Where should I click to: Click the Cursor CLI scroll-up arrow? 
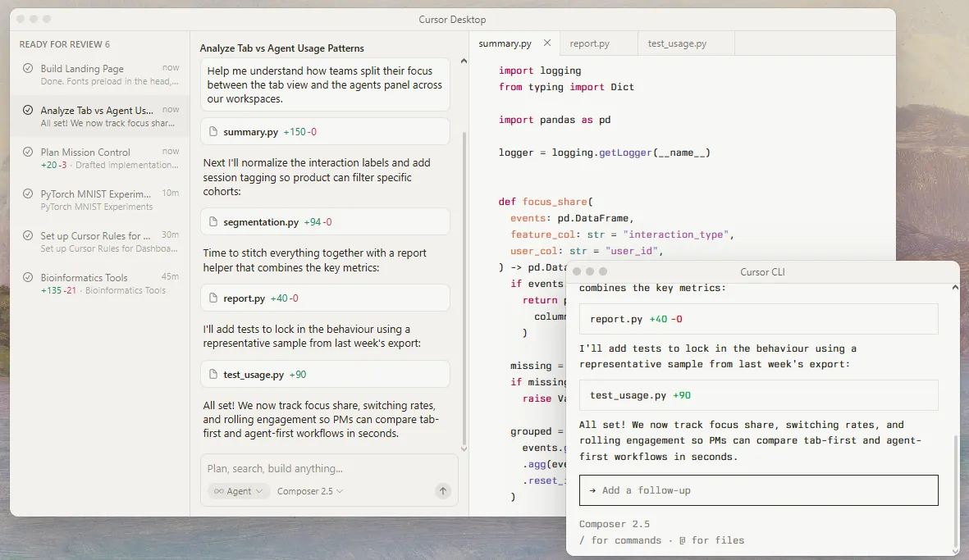[x=955, y=288]
